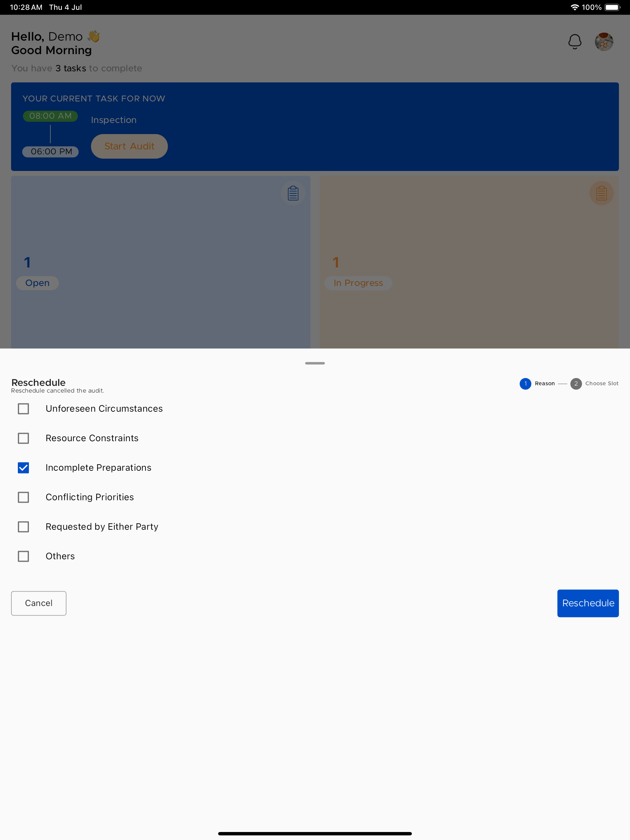Click the Resource Constraints label text
Image resolution: width=630 pixels, height=840 pixels.
tap(92, 438)
